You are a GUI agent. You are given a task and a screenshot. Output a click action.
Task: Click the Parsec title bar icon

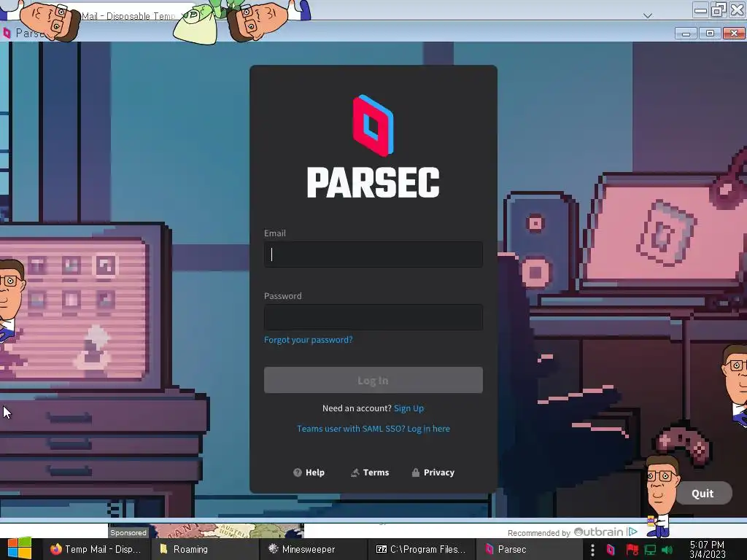[x=7, y=33]
